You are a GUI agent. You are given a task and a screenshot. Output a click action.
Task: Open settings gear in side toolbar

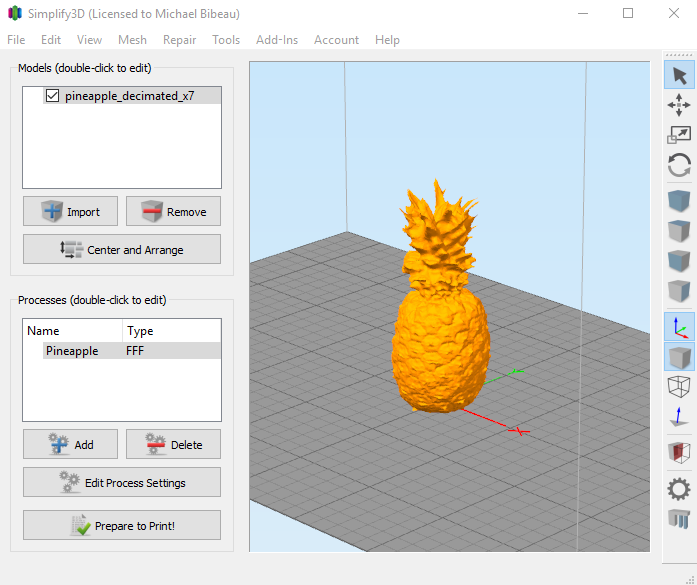click(679, 489)
